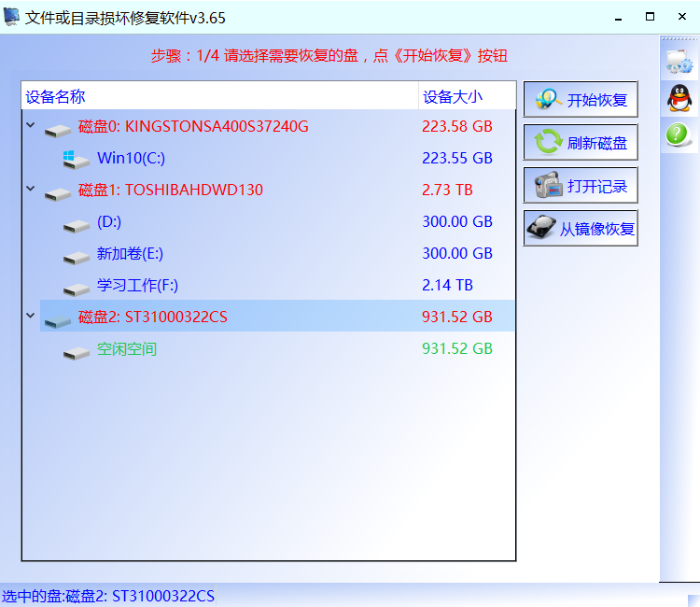This screenshot has width=700, height=607.
Task: Click the 从镜像恢复 restore from image button
Action: click(x=581, y=228)
